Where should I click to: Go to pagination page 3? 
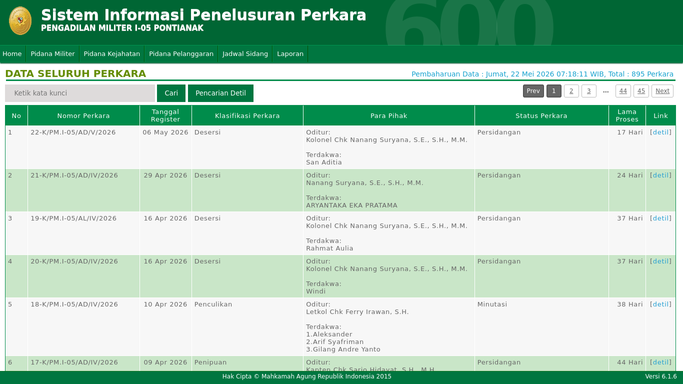(x=588, y=91)
